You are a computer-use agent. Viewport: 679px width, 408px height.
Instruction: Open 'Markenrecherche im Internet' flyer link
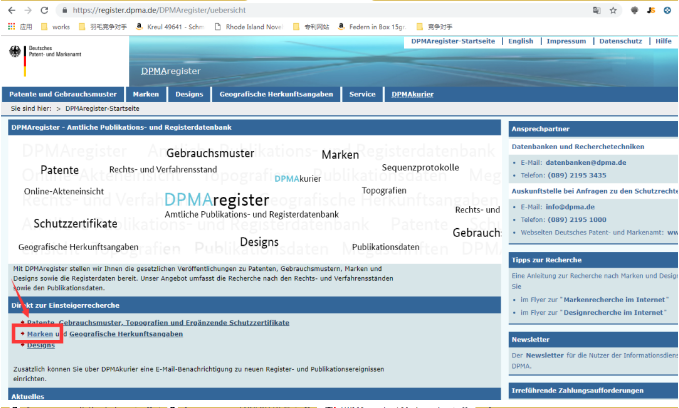(615, 300)
